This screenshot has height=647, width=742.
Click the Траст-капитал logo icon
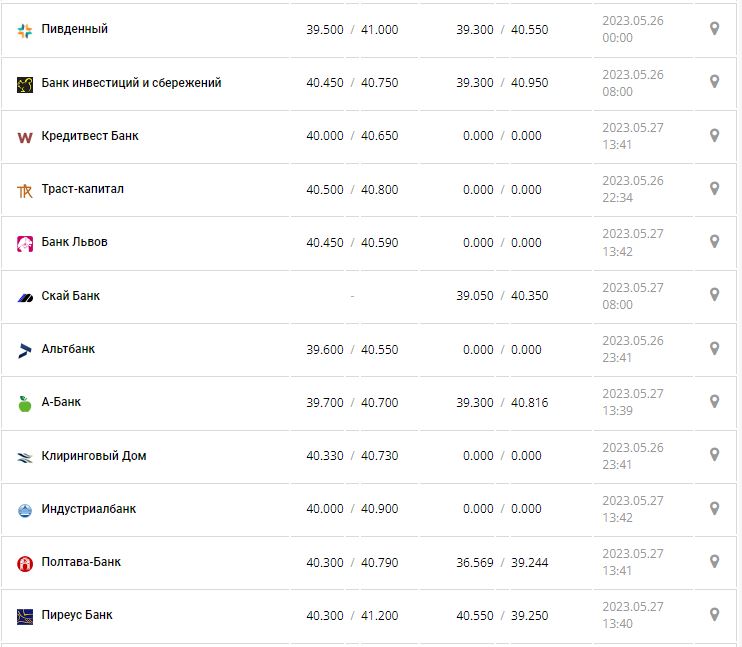click(25, 190)
